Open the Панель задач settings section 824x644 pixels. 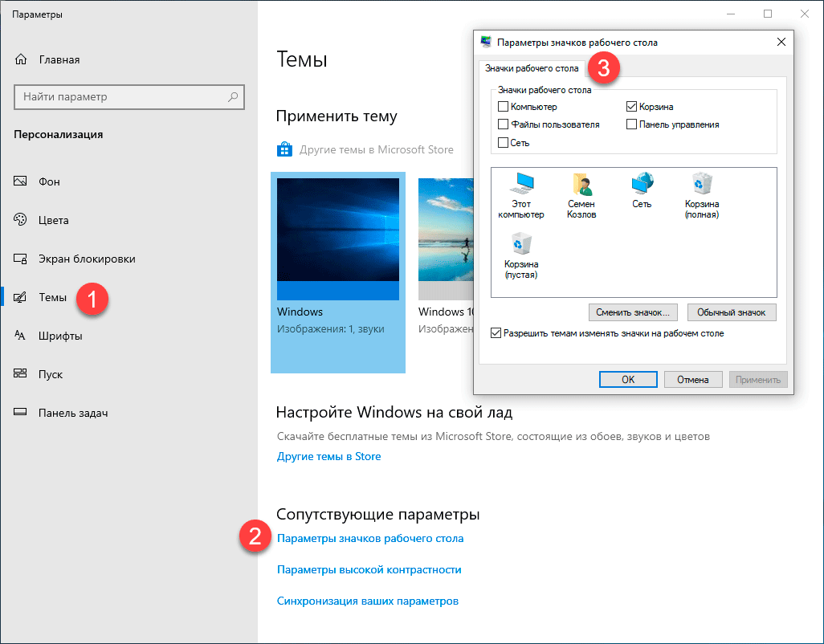[x=73, y=413]
